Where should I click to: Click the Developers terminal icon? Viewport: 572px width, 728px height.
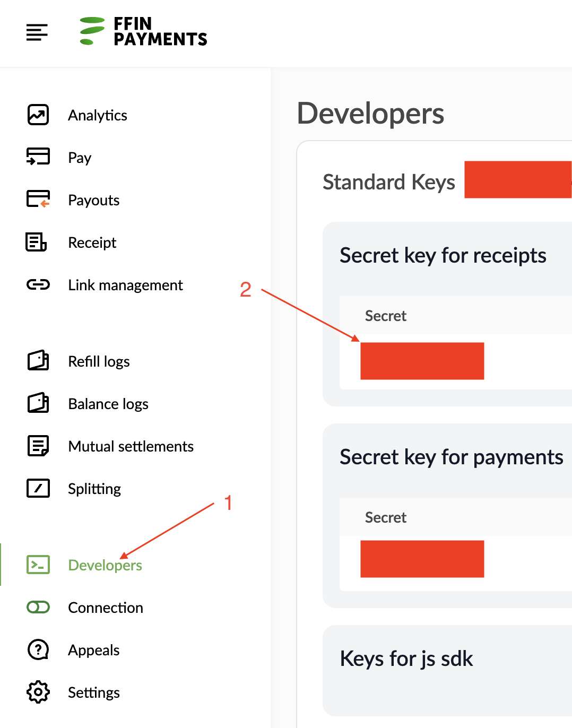38,565
